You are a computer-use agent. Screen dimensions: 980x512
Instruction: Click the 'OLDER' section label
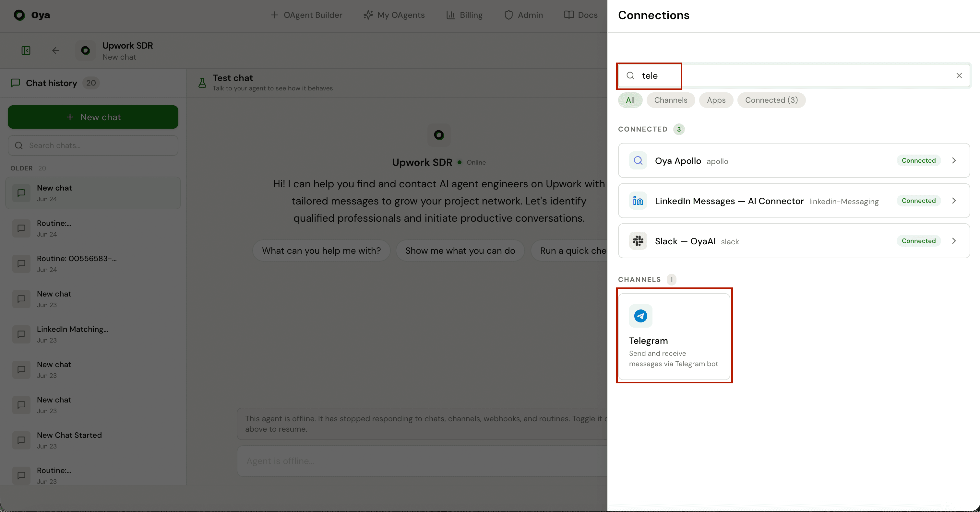pyautogui.click(x=21, y=168)
